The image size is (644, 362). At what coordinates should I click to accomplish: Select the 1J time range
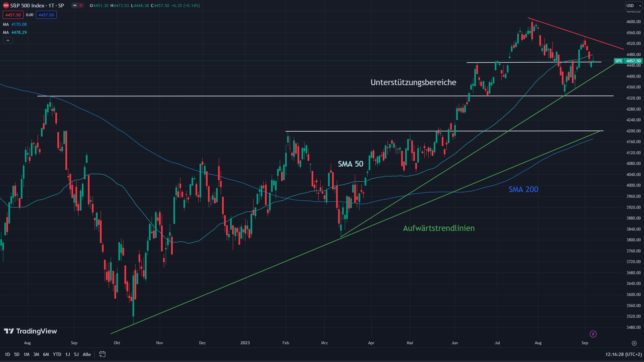point(67,354)
